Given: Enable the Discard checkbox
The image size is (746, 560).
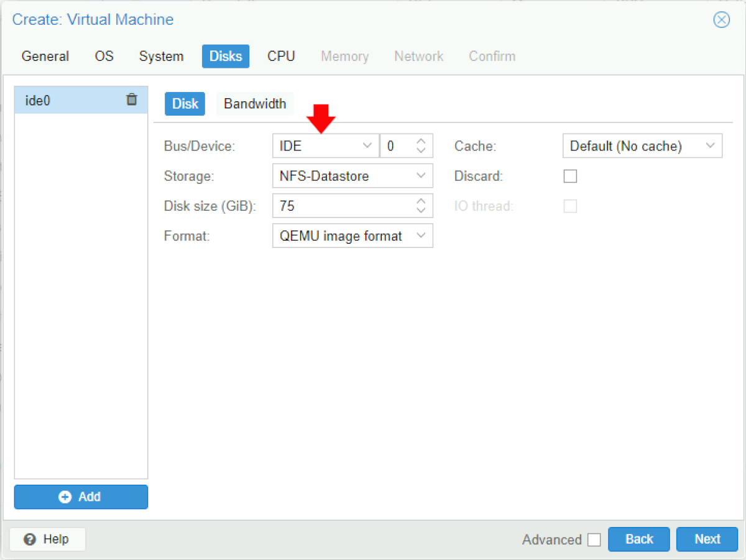Looking at the screenshot, I should (x=570, y=177).
